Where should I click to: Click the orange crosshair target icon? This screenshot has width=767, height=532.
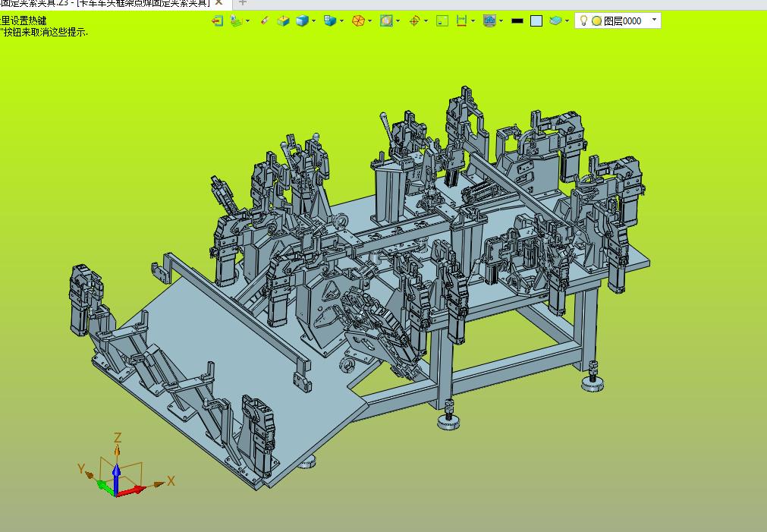point(414,21)
